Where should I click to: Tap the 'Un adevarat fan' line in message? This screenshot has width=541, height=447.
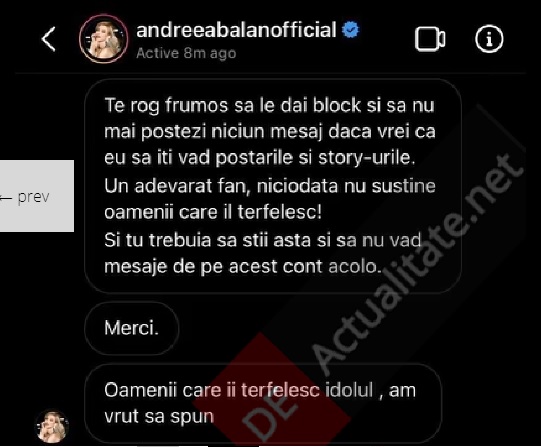click(x=270, y=186)
